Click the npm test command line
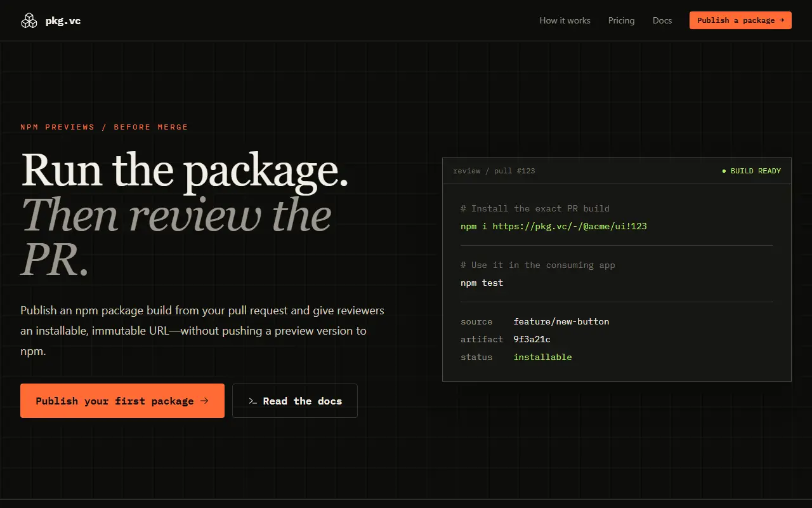Viewport: 812px width, 508px height. (481, 283)
